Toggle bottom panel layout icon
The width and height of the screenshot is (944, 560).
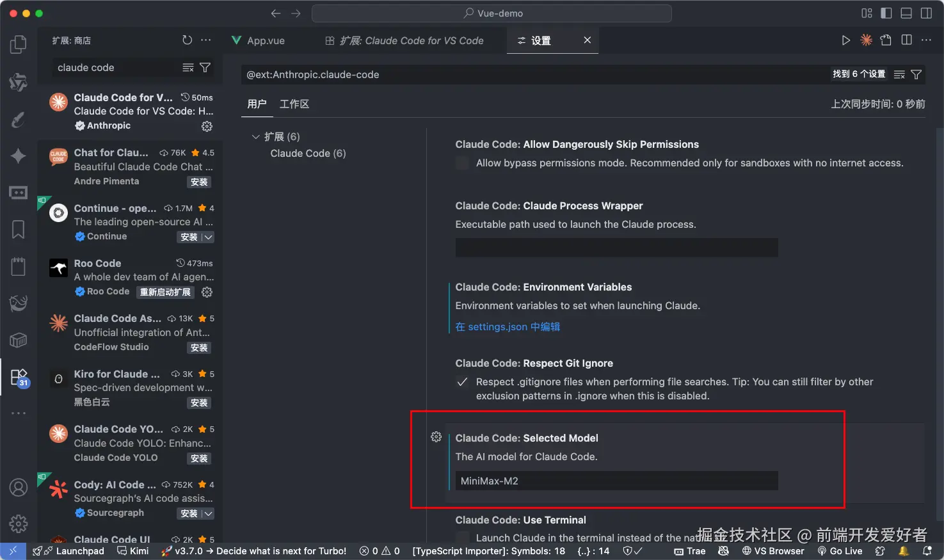(906, 13)
